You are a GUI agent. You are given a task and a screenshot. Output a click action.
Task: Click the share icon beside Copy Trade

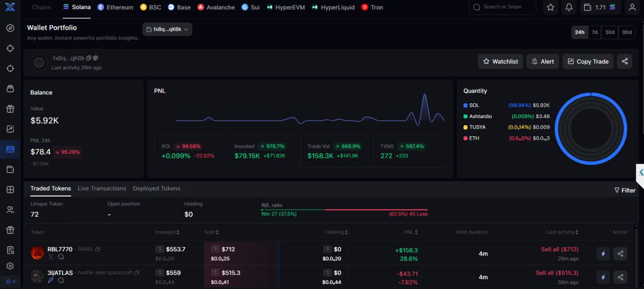[625, 61]
